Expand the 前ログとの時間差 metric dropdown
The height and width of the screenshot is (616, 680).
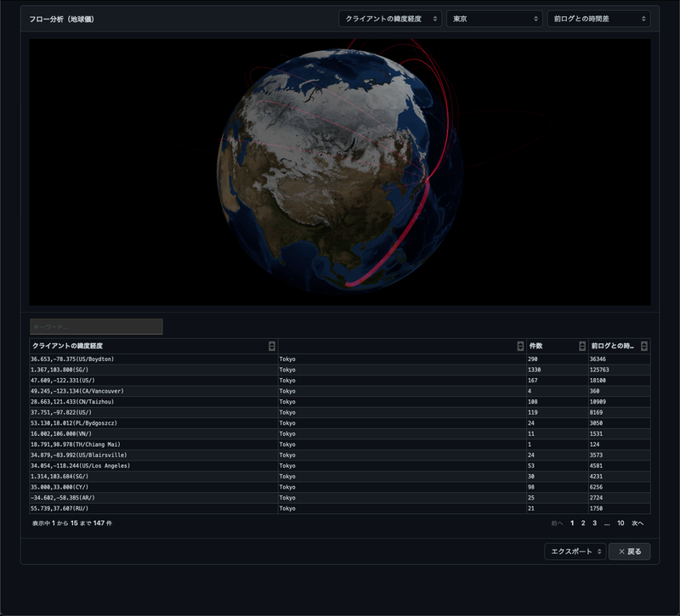598,19
